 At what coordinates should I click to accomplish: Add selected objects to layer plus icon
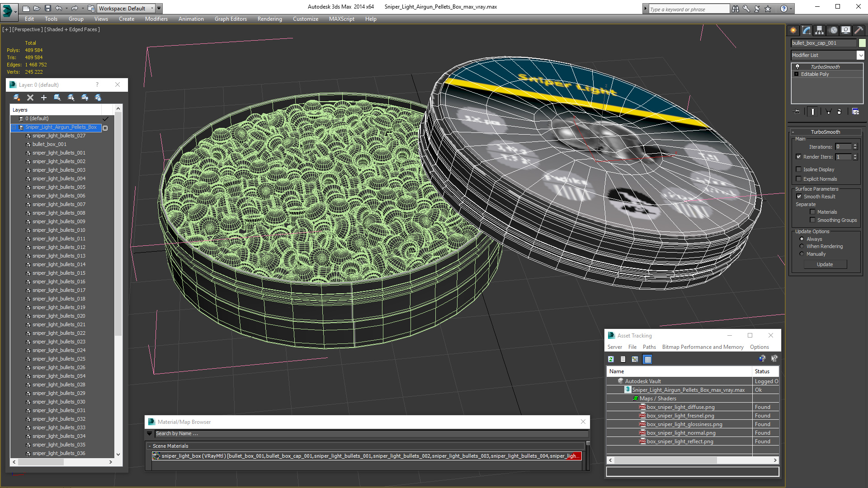[44, 98]
